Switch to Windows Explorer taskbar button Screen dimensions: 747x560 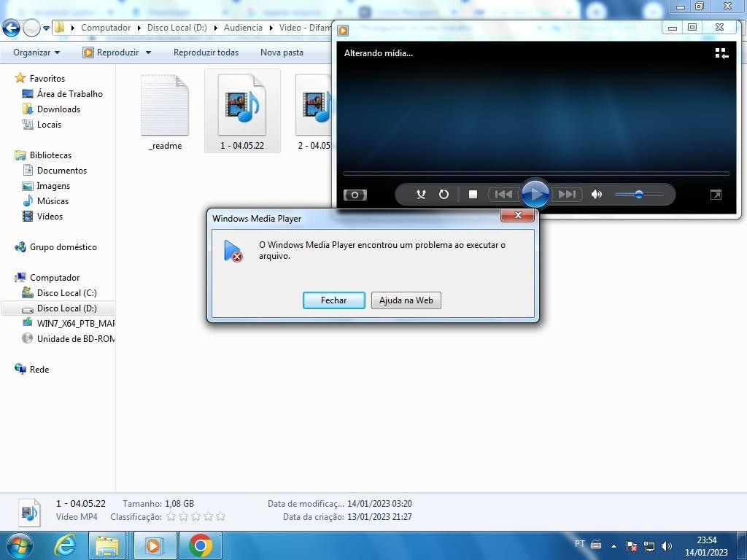[x=107, y=545]
